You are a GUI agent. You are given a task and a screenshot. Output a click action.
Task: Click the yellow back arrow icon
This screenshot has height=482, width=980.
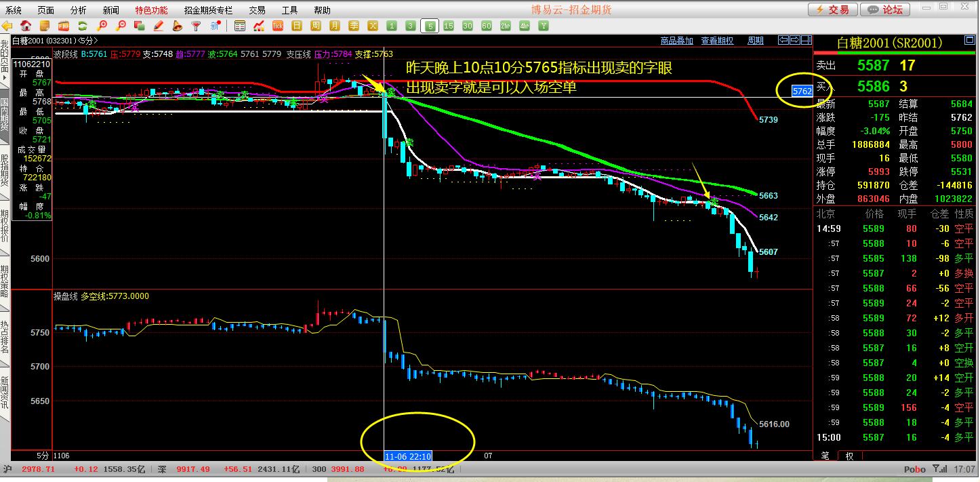click(7, 26)
